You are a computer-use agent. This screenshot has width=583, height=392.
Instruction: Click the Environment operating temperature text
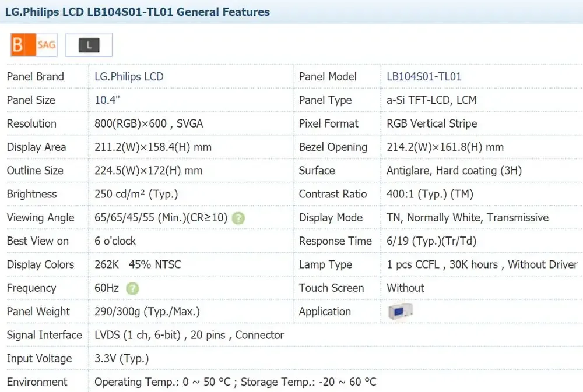(x=235, y=382)
